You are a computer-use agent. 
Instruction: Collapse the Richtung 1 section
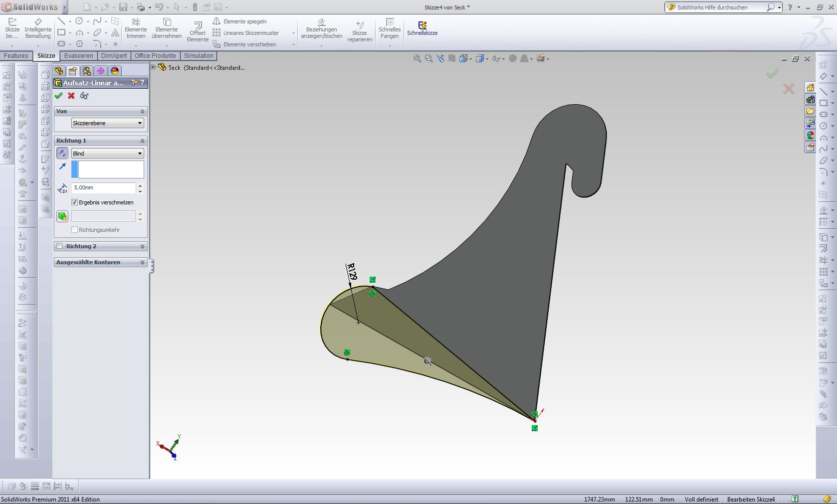point(142,141)
